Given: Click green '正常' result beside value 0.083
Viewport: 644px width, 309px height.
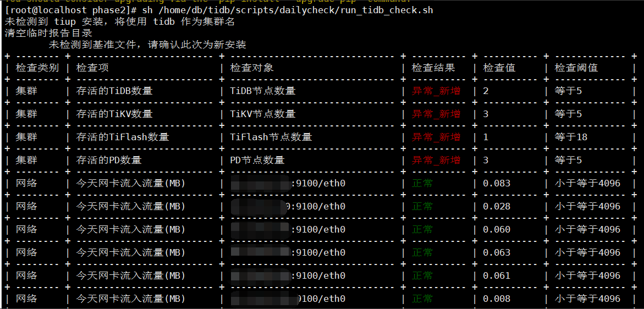Looking at the screenshot, I should (422, 183).
